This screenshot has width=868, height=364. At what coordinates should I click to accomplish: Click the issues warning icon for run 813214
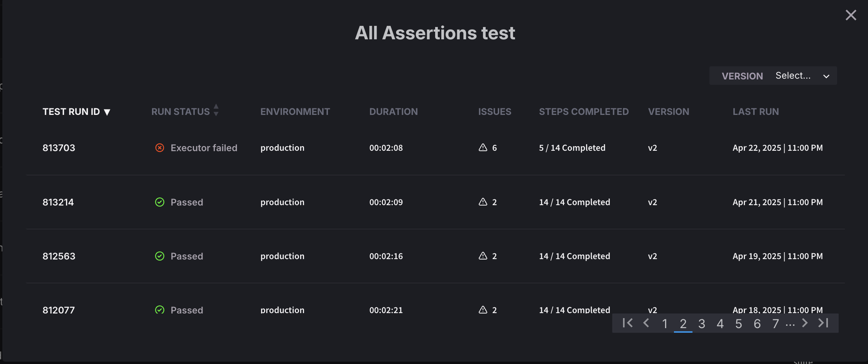tap(483, 202)
